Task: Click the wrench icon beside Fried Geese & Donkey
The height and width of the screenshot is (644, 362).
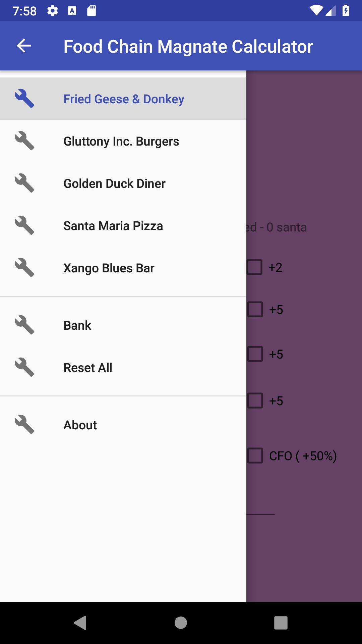Action: coord(24,99)
